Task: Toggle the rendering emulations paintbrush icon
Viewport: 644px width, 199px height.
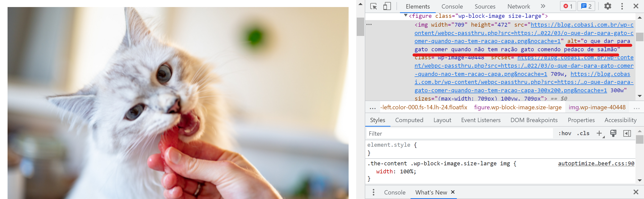Action: 613,133
